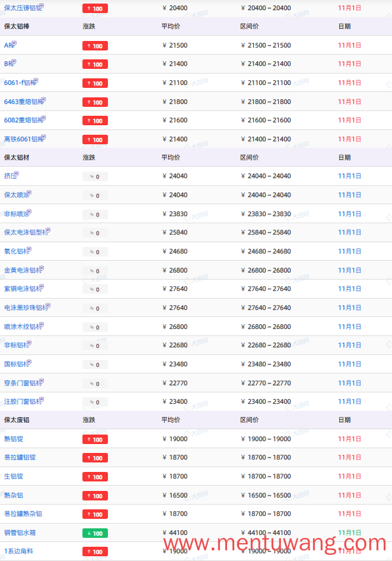Click the icon after 紫铜电泳铝材
This screenshot has height=561, width=392.
pyautogui.click(x=42, y=286)
